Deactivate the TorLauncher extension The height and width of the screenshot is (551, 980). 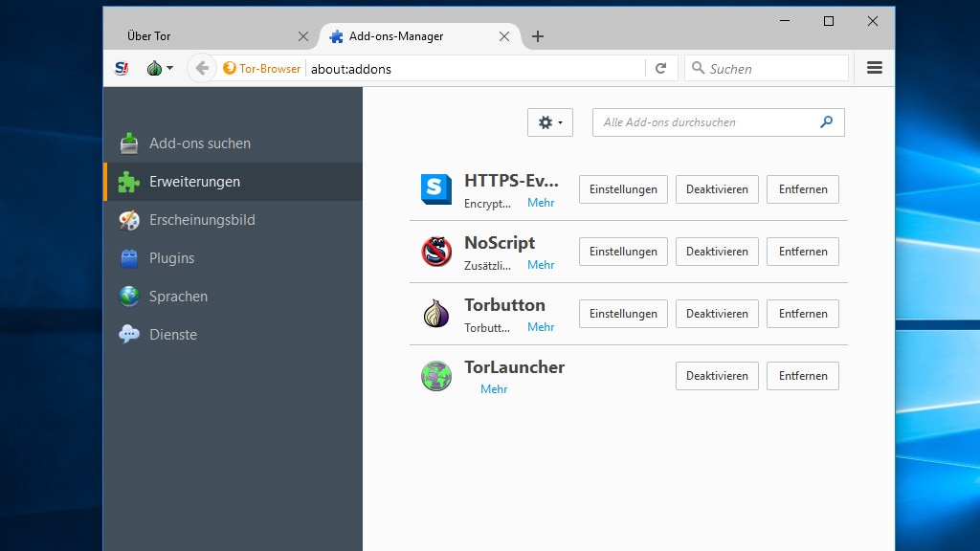pos(717,375)
